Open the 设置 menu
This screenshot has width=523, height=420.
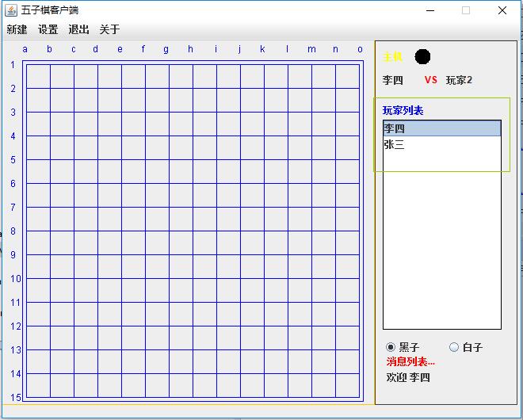coord(48,29)
